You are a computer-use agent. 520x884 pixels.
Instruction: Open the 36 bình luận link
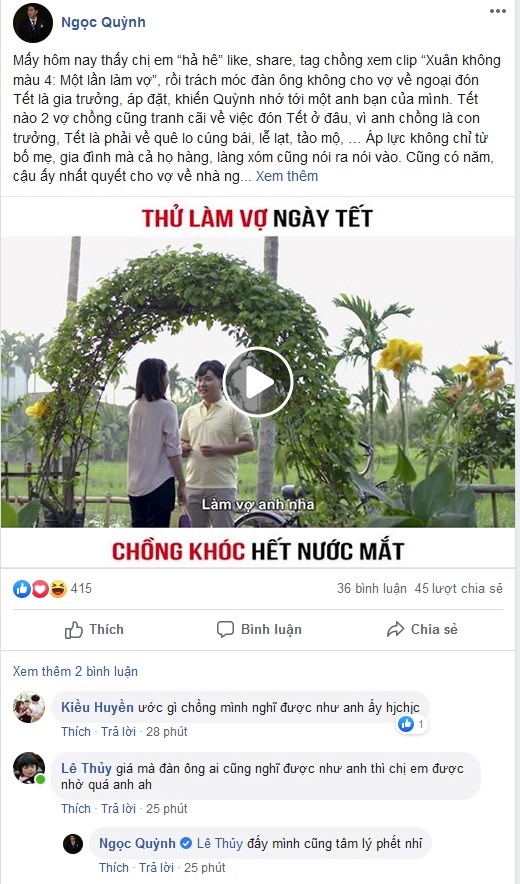click(x=372, y=589)
